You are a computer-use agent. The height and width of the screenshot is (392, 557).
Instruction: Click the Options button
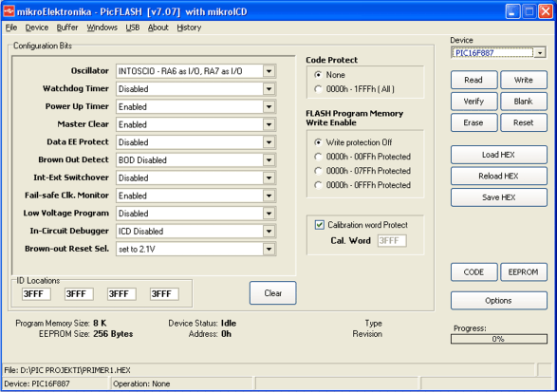[x=499, y=301]
